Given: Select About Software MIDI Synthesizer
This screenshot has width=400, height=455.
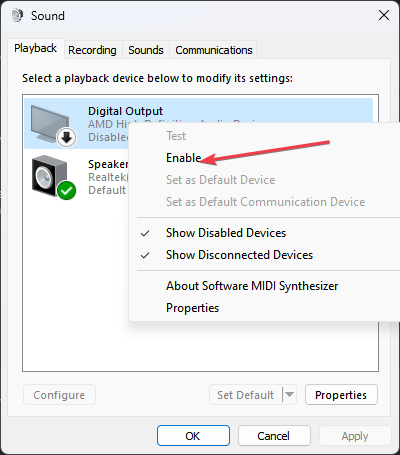Looking at the screenshot, I should click(x=252, y=286).
